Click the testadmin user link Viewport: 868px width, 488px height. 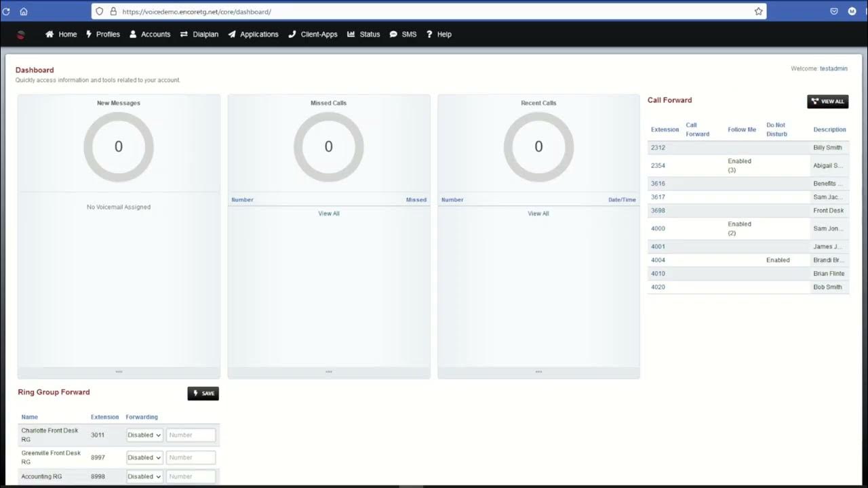(x=833, y=68)
